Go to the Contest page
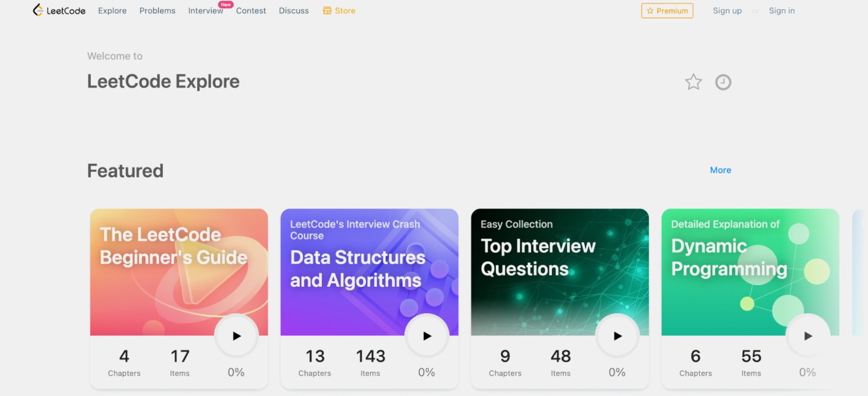Image resolution: width=868 pixels, height=396 pixels. (x=251, y=11)
